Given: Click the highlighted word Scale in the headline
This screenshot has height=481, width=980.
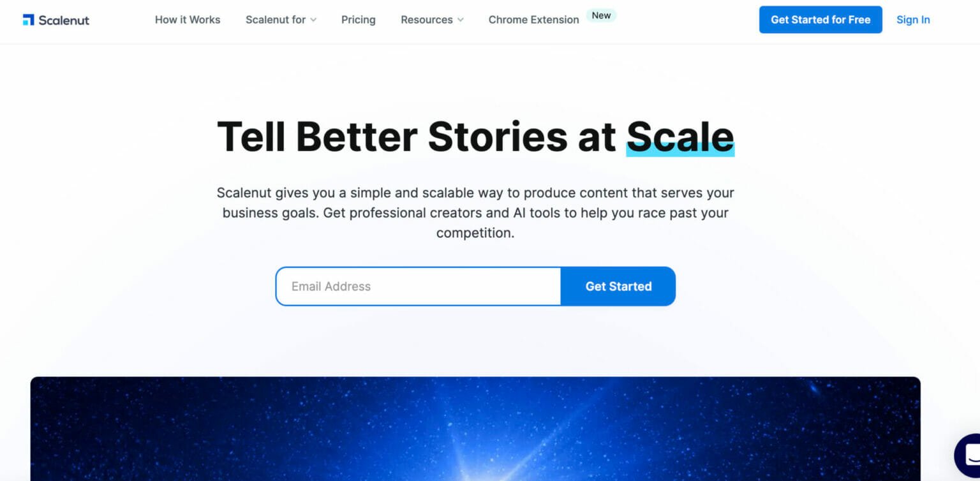Looking at the screenshot, I should pos(680,137).
